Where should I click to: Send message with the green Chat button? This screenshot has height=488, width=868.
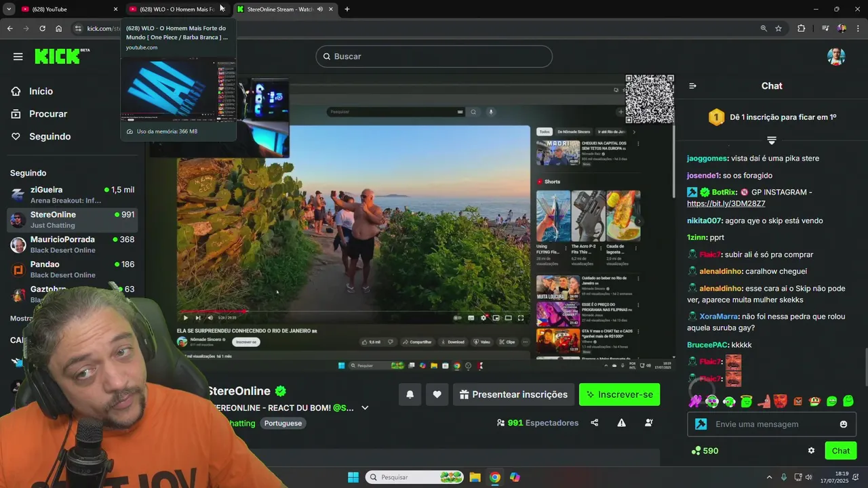(840, 451)
